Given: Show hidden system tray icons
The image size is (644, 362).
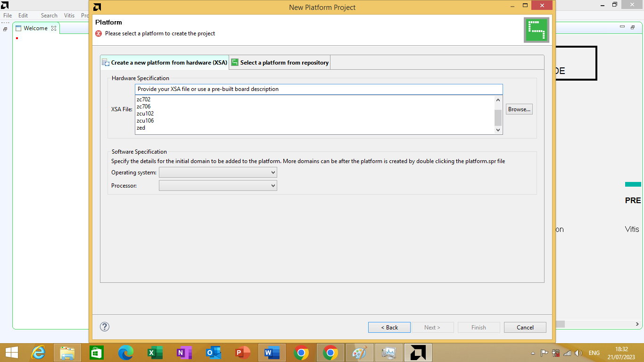Looking at the screenshot, I should [x=533, y=353].
